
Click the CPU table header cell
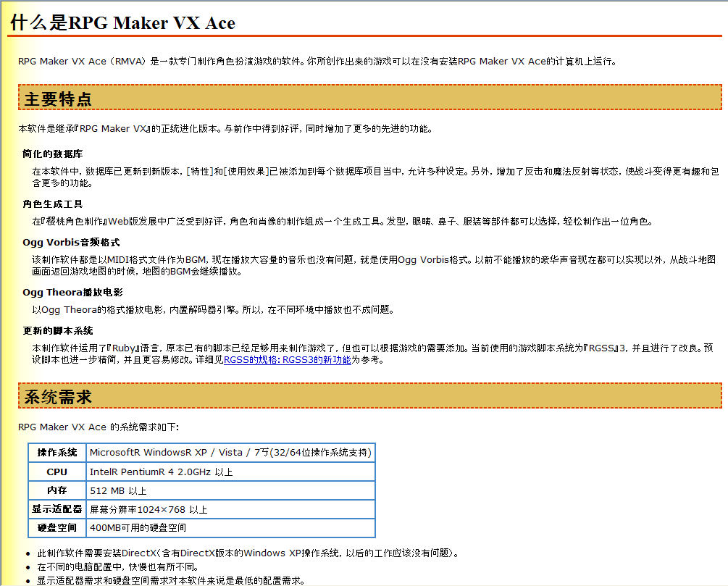pyautogui.click(x=57, y=472)
